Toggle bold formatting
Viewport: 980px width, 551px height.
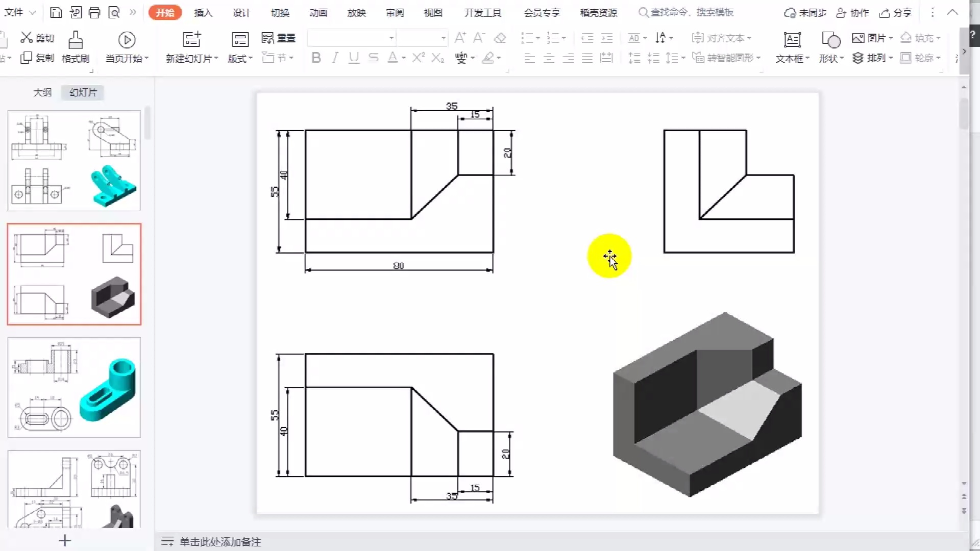[x=316, y=58]
